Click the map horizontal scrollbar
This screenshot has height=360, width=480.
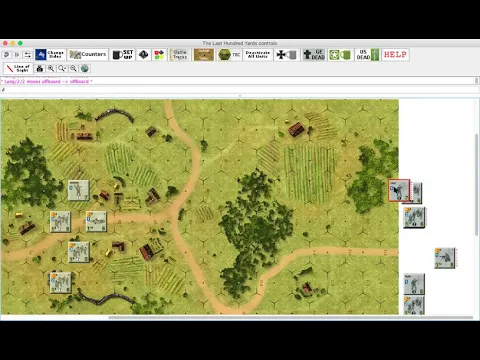pos(291,317)
